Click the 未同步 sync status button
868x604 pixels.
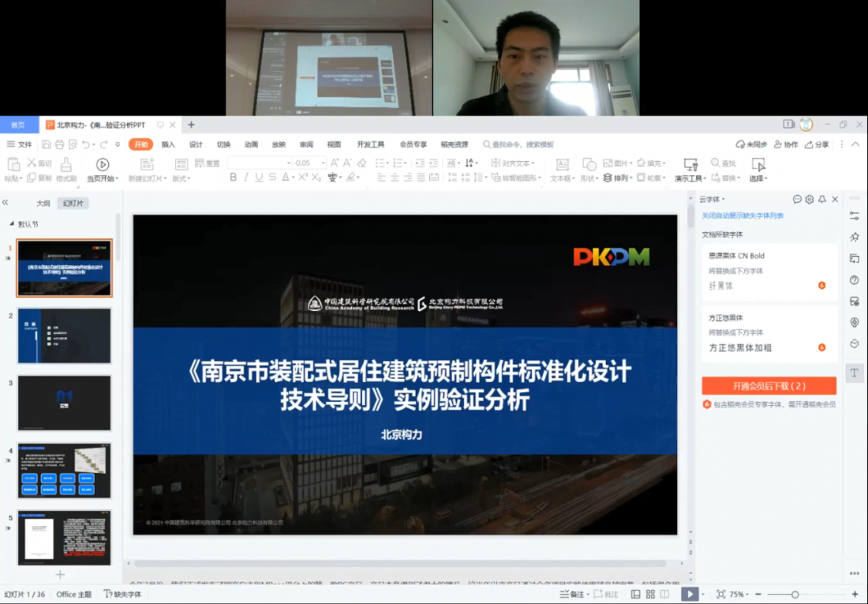click(x=751, y=144)
